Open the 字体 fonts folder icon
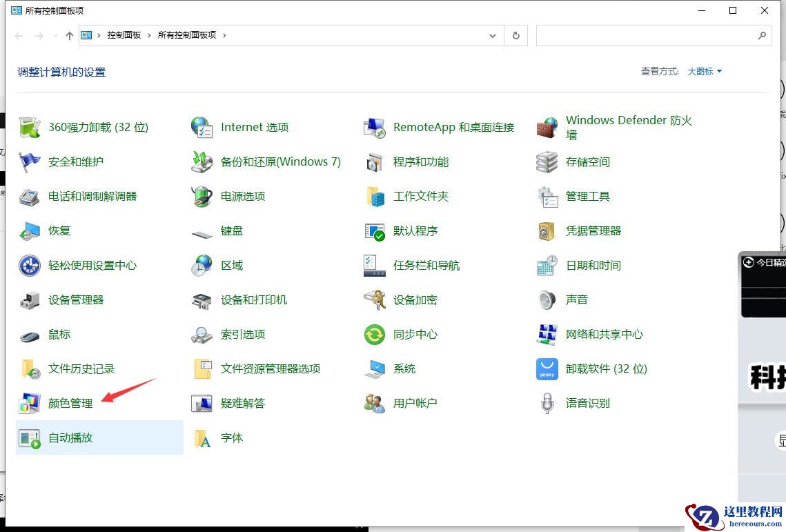The height and width of the screenshot is (532, 786). tap(202, 438)
